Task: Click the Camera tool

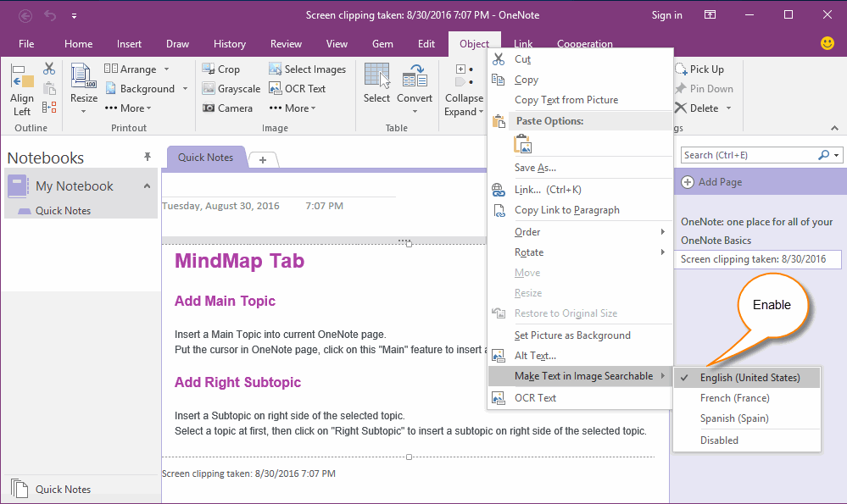Action: point(227,108)
